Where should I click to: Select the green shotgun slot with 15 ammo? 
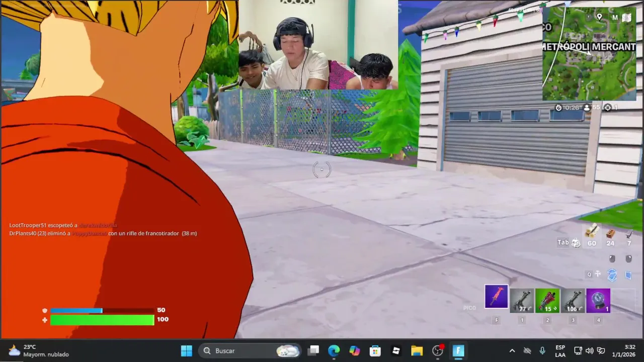547,301
